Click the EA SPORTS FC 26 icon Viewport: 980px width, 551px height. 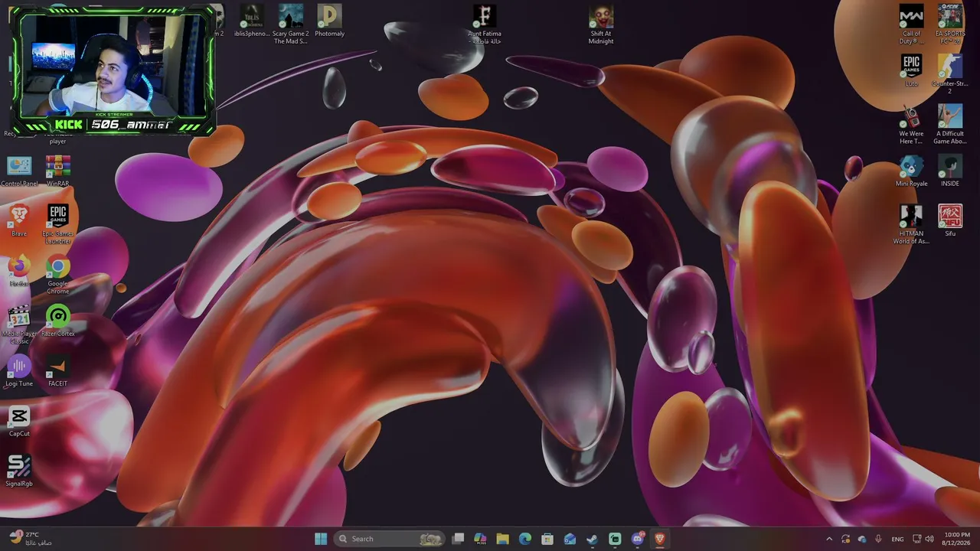[x=950, y=24]
